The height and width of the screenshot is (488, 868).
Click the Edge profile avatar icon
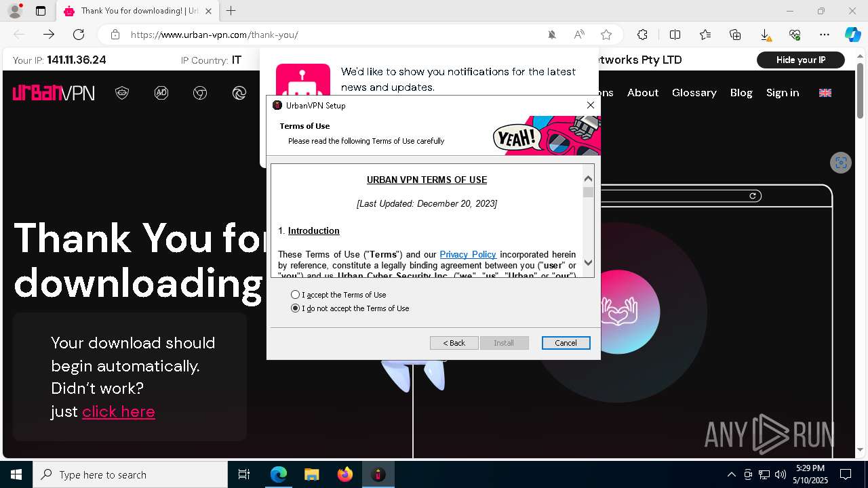(15, 11)
